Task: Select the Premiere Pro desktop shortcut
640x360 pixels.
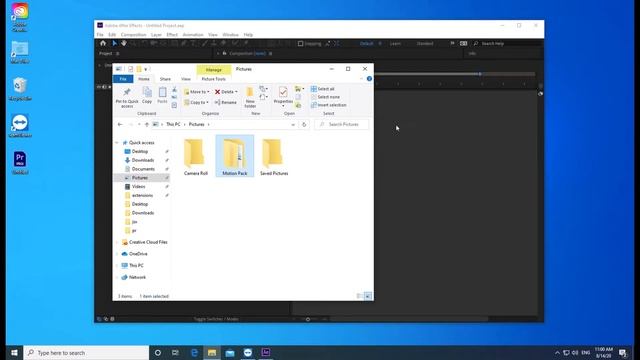Action: (20, 162)
